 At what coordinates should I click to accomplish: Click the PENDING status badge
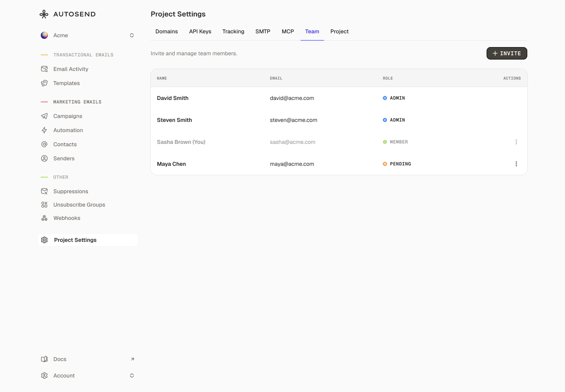click(x=397, y=164)
